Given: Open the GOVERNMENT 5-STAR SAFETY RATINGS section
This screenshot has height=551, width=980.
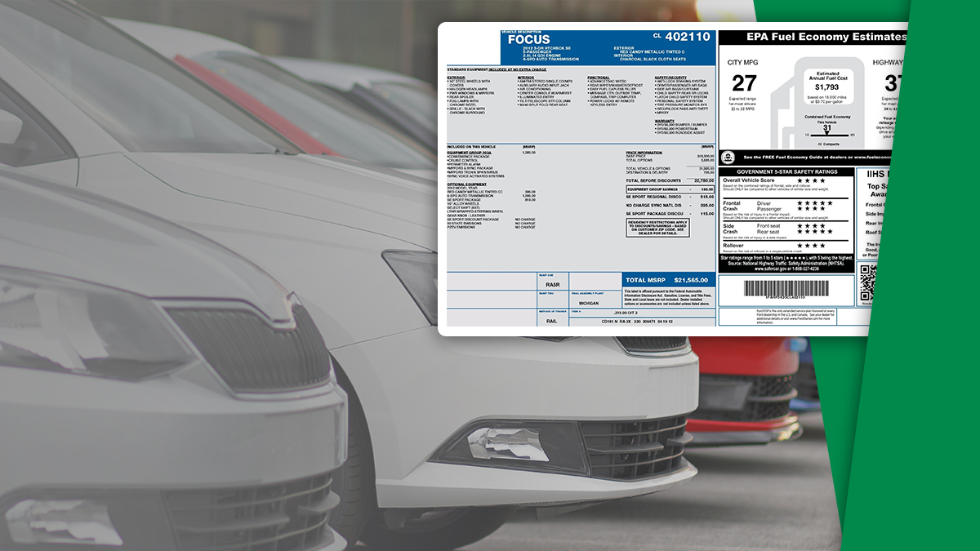Looking at the screenshot, I should (x=786, y=172).
